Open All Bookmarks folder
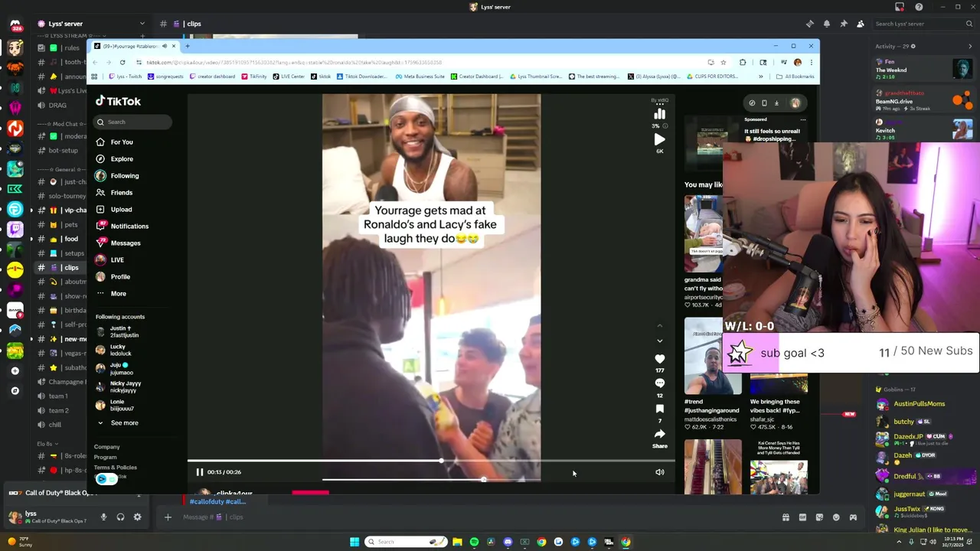This screenshot has width=980, height=551. pos(795,77)
